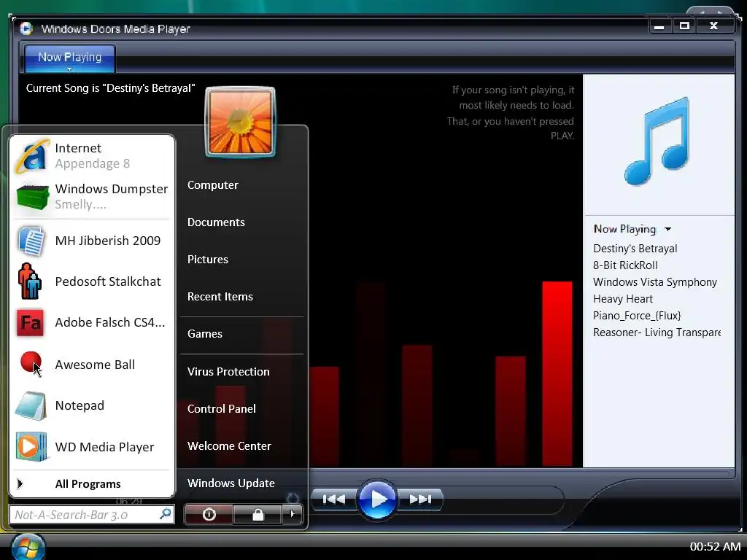Switch to the Now Playing tab

(x=69, y=58)
